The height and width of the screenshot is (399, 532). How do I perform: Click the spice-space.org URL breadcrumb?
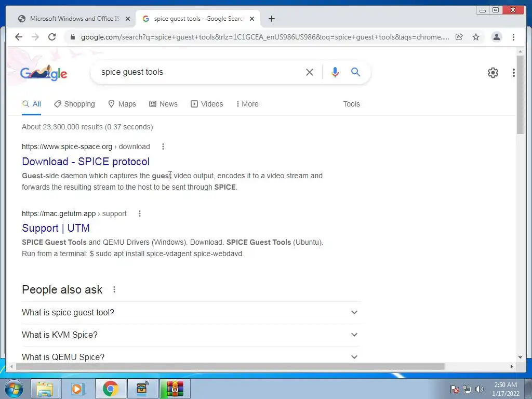point(86,147)
